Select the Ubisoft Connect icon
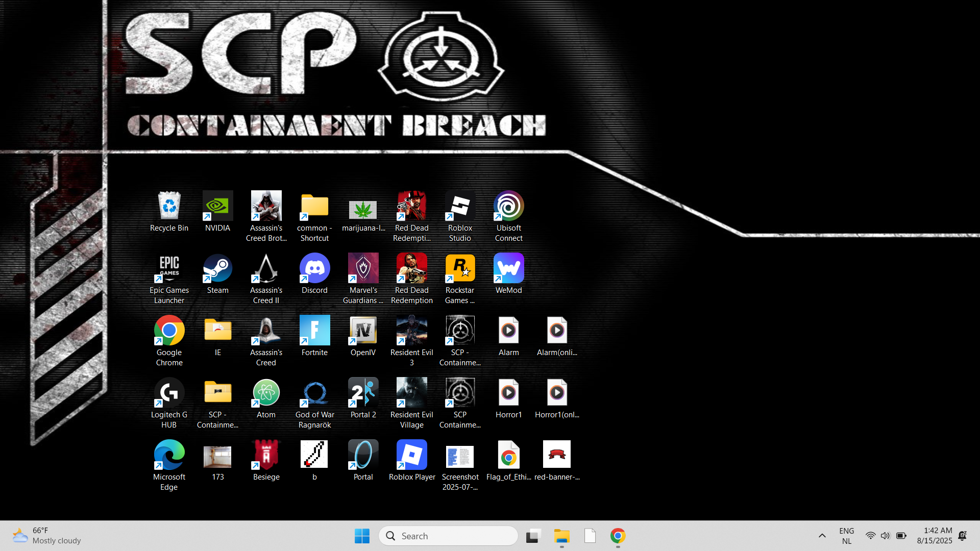 (x=508, y=216)
